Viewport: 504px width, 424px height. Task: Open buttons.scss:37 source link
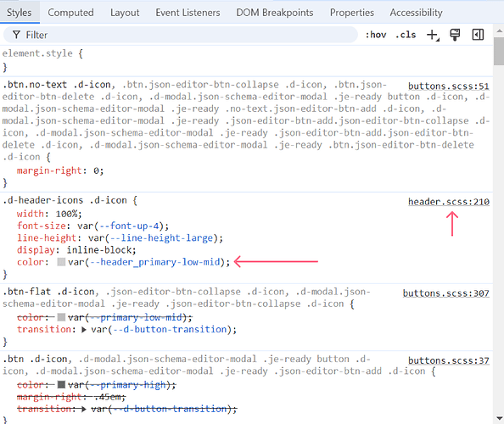pyautogui.click(x=449, y=360)
